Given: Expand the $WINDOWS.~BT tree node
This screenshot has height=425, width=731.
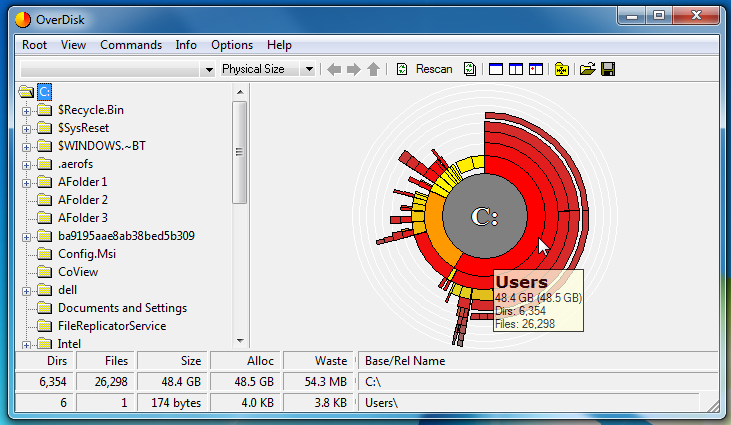Looking at the screenshot, I should [x=27, y=147].
